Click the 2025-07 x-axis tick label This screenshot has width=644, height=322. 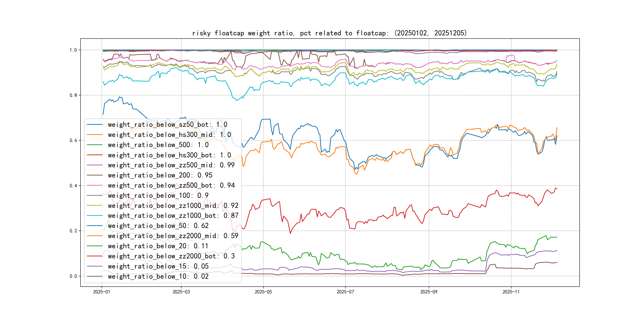pyautogui.click(x=345, y=292)
